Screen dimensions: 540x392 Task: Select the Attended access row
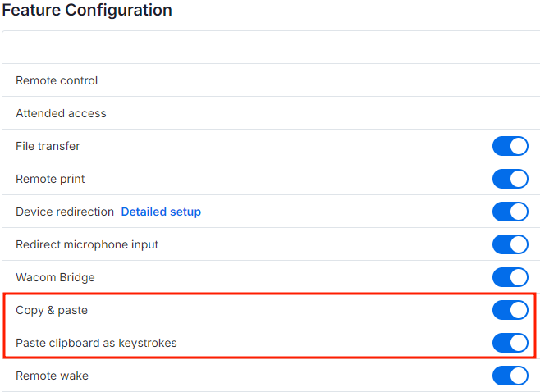tap(271, 113)
